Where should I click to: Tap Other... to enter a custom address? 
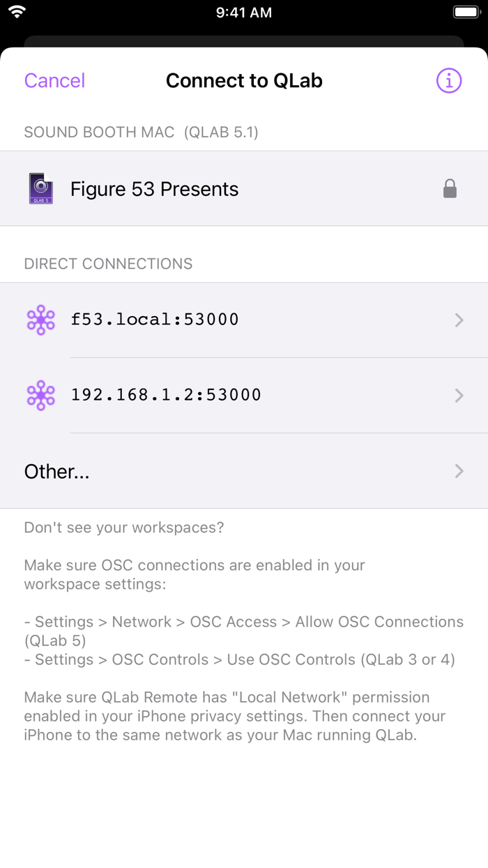click(56, 471)
